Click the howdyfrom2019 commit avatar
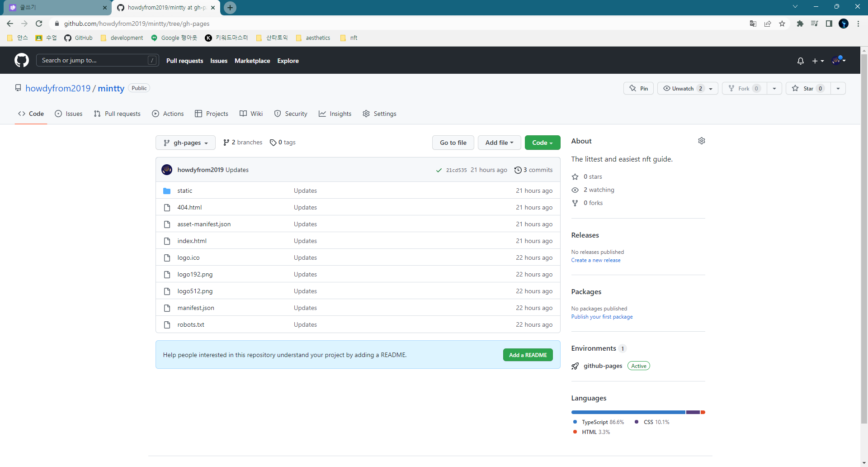 coord(167,170)
